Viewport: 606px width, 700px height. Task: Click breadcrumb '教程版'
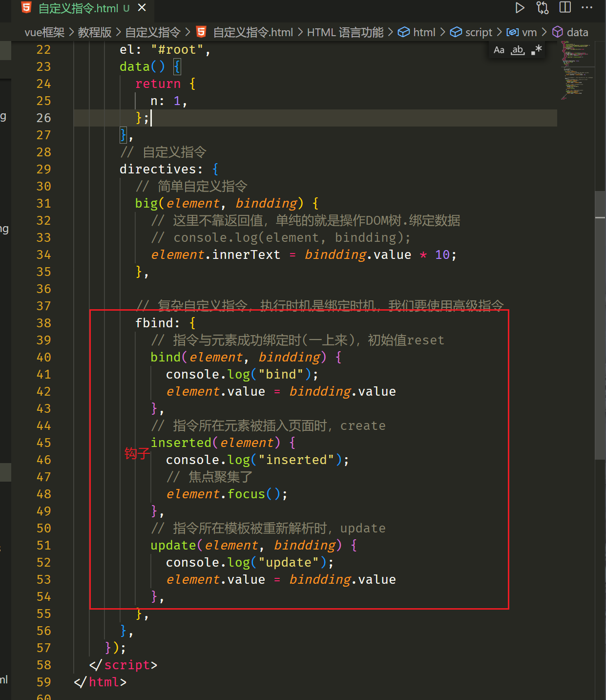[x=95, y=32]
